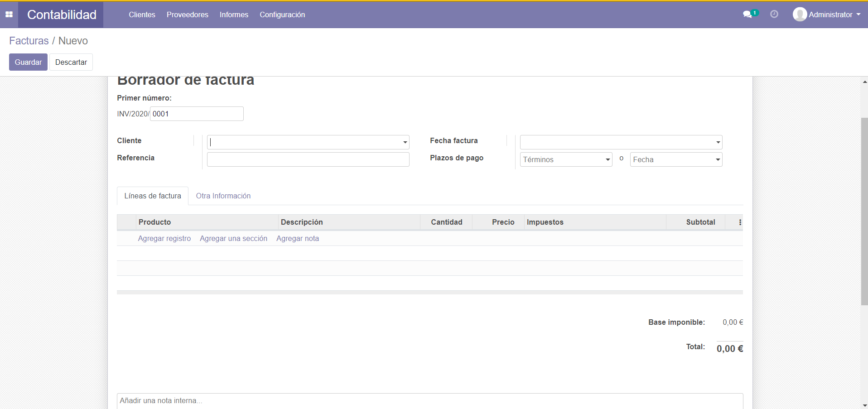This screenshot has height=409, width=868.
Task: Click the scrollbar down arrow
Action: (865, 405)
